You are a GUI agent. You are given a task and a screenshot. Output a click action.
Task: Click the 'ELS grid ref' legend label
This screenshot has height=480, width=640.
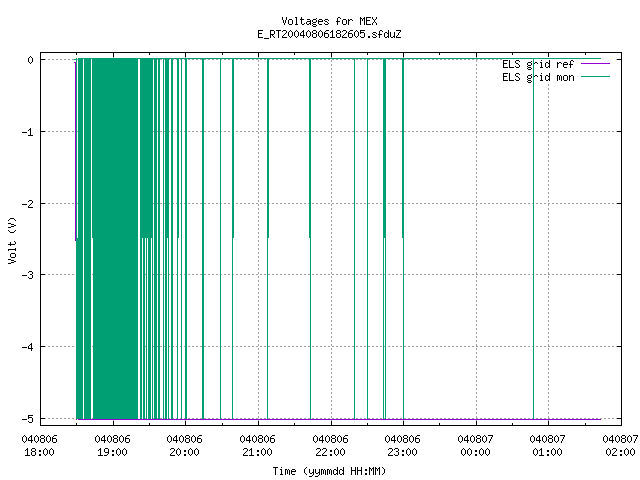538,64
